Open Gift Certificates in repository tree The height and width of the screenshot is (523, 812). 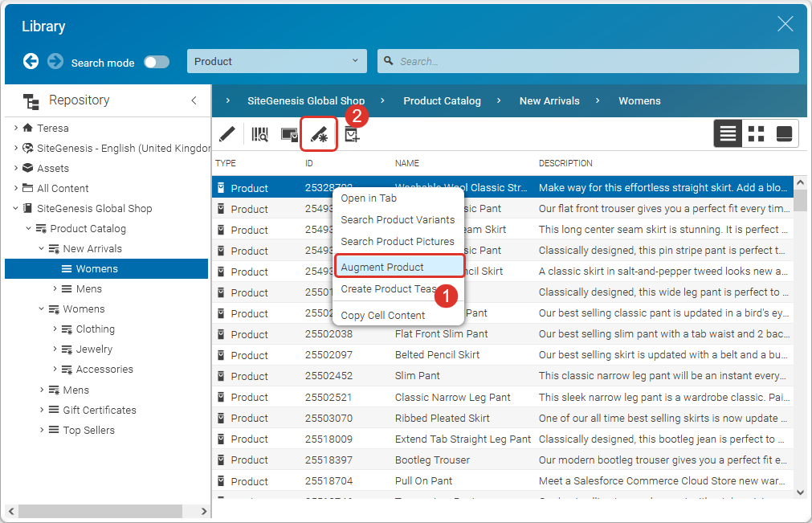tap(100, 410)
